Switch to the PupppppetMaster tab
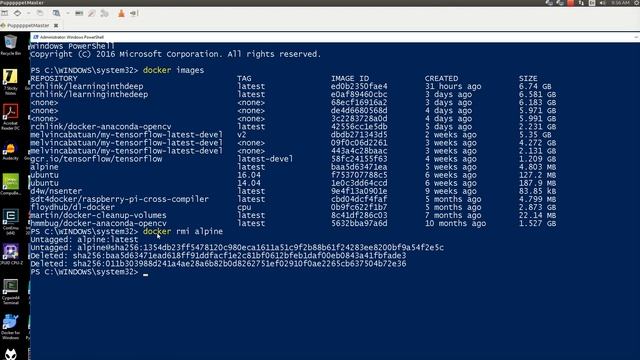640x360 pixels. 28,25
